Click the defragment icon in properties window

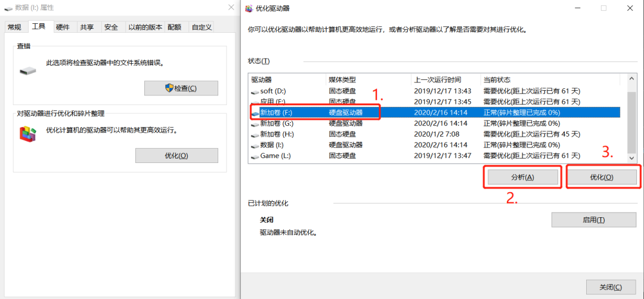pos(28,134)
